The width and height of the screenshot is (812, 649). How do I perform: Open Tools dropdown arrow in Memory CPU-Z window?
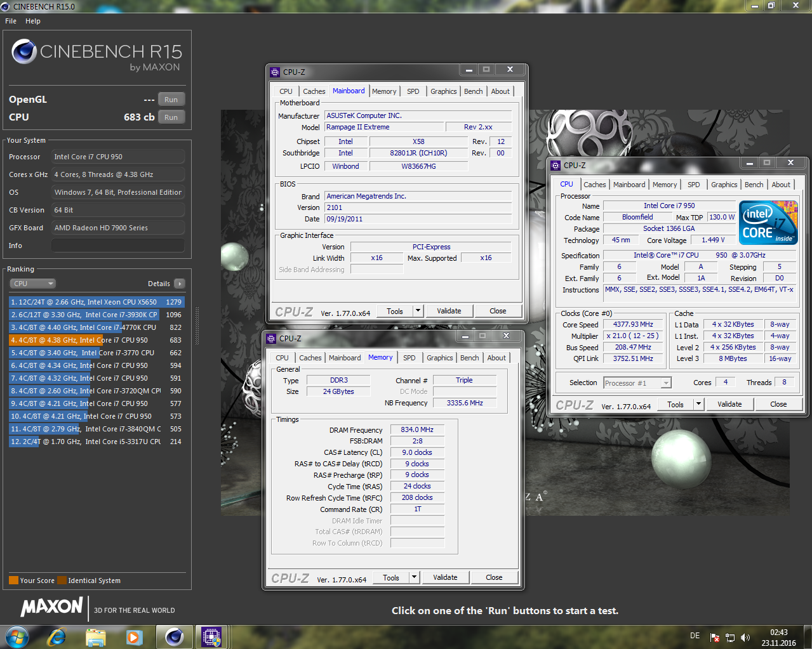(x=414, y=577)
